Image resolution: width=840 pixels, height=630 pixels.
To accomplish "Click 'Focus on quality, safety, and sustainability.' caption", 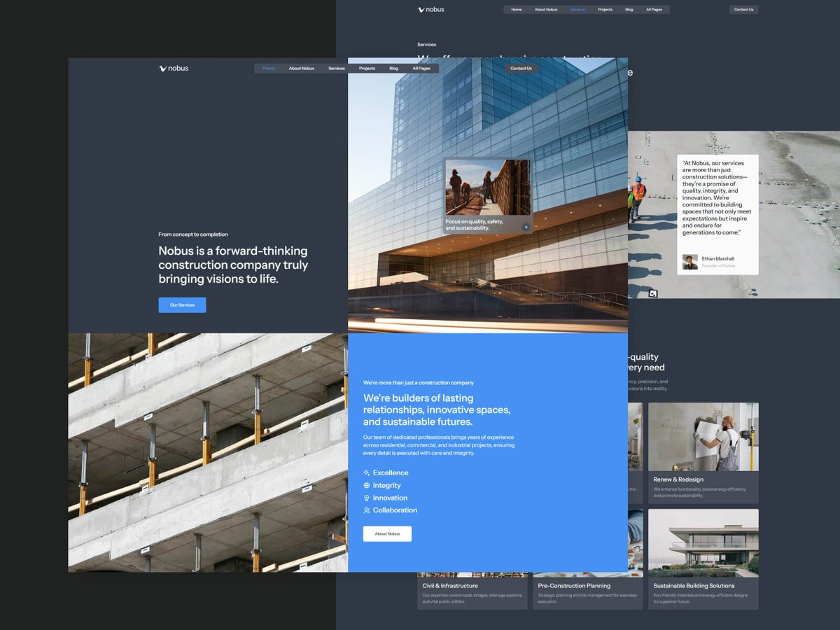I will (475, 225).
